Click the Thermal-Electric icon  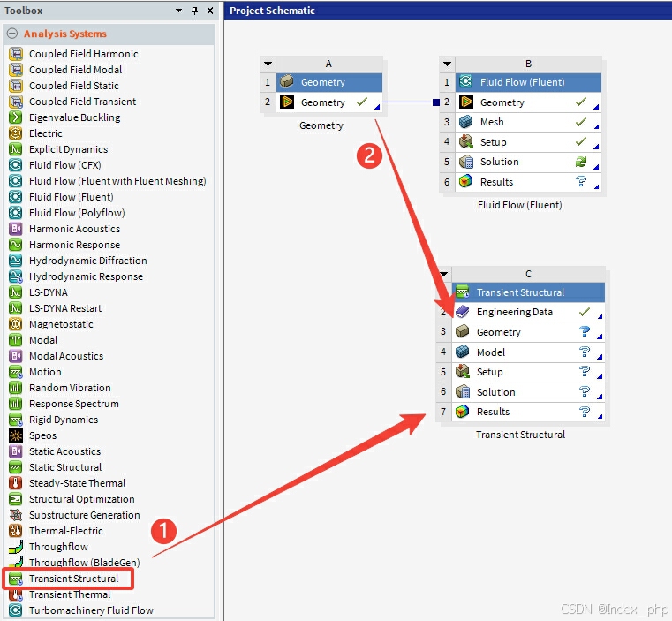coord(16,531)
